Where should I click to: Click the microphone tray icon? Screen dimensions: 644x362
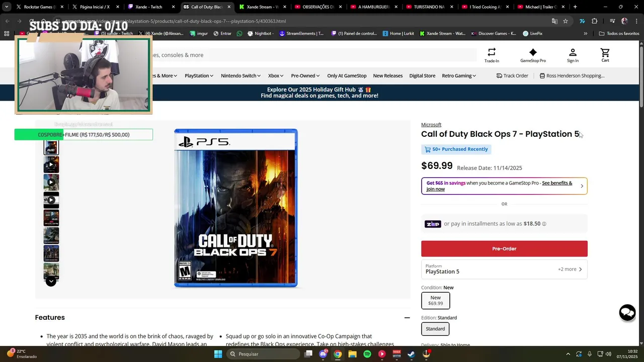pos(589,354)
